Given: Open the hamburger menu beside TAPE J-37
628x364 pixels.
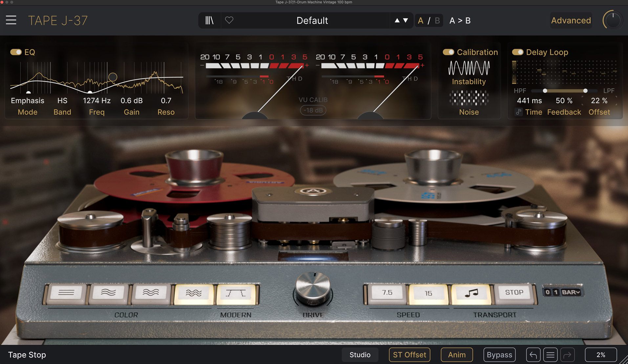Looking at the screenshot, I should [x=11, y=20].
